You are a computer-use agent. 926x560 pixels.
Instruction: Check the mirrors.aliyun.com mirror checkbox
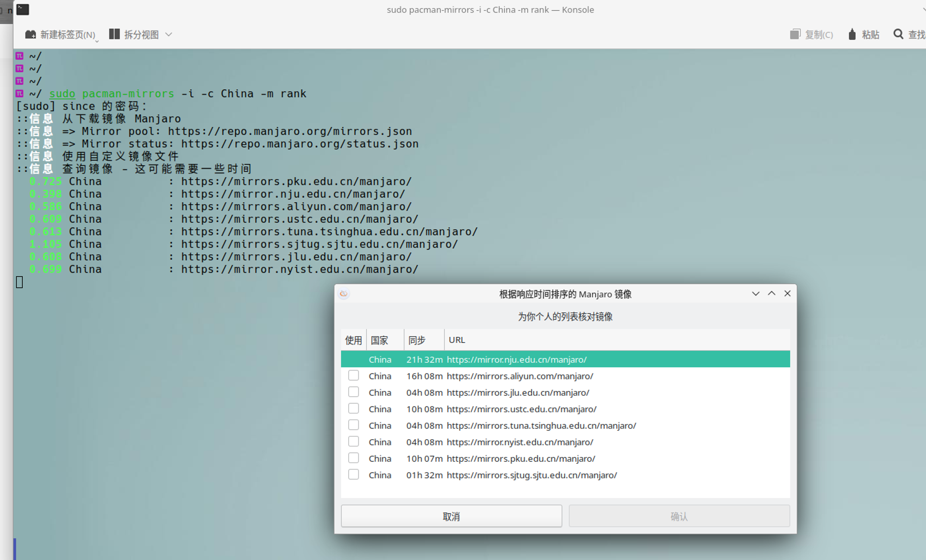(x=354, y=375)
